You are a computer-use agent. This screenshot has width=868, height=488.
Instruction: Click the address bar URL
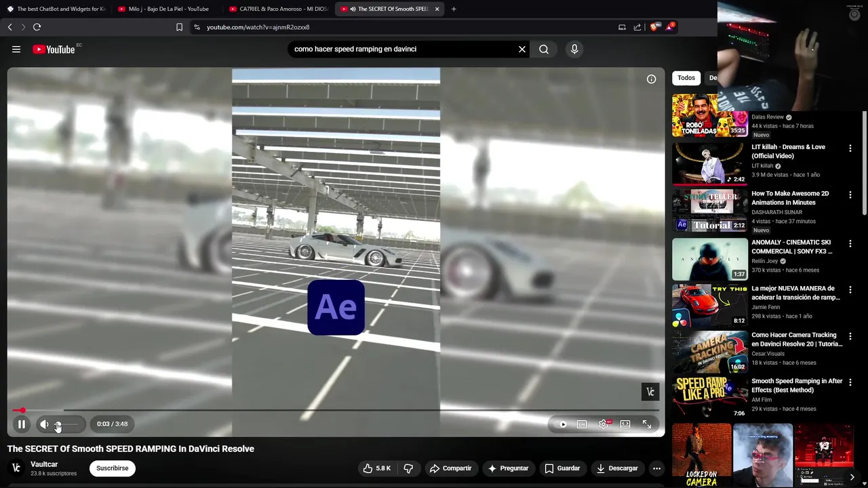pos(258,27)
